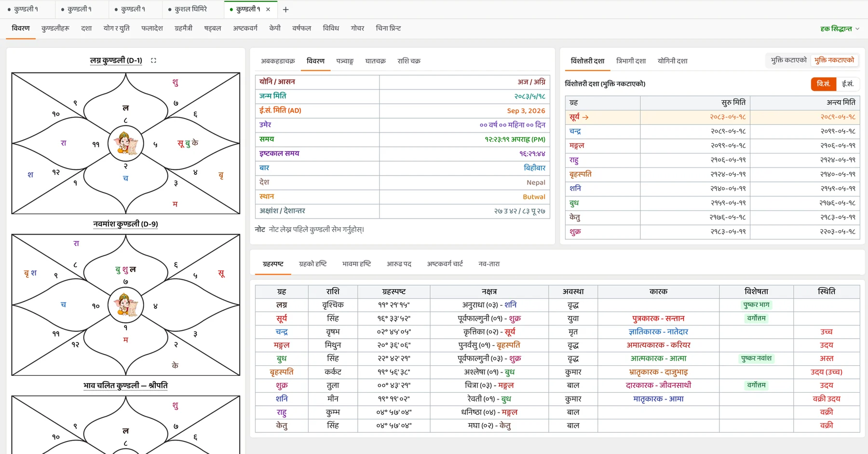Click the बार value बिहीवार
This screenshot has width=868, height=454.
[535, 168]
